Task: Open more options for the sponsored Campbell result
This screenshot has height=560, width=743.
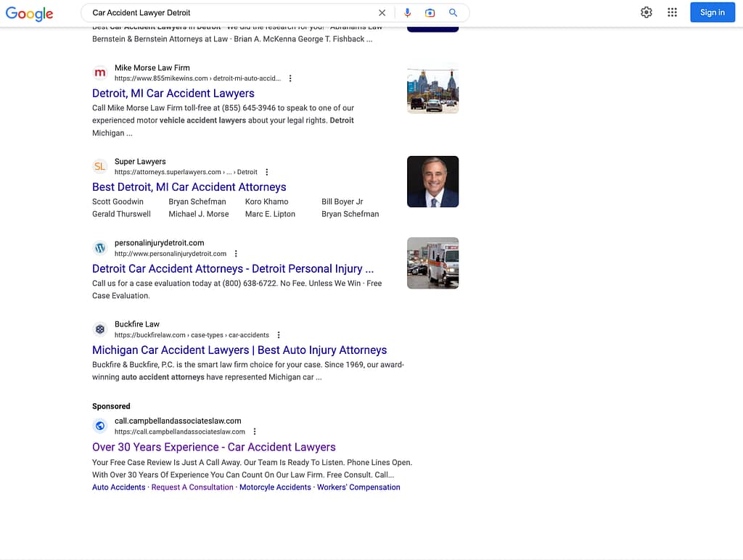Action: click(x=255, y=432)
